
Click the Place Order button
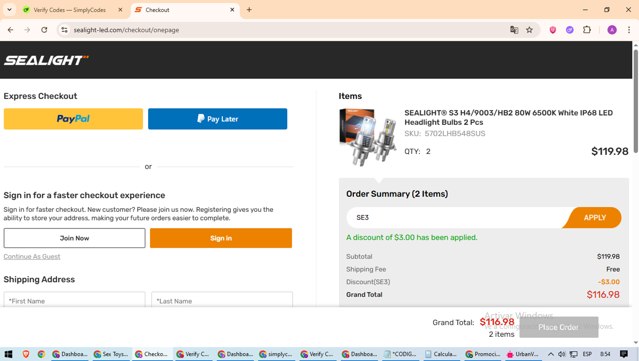pos(559,327)
